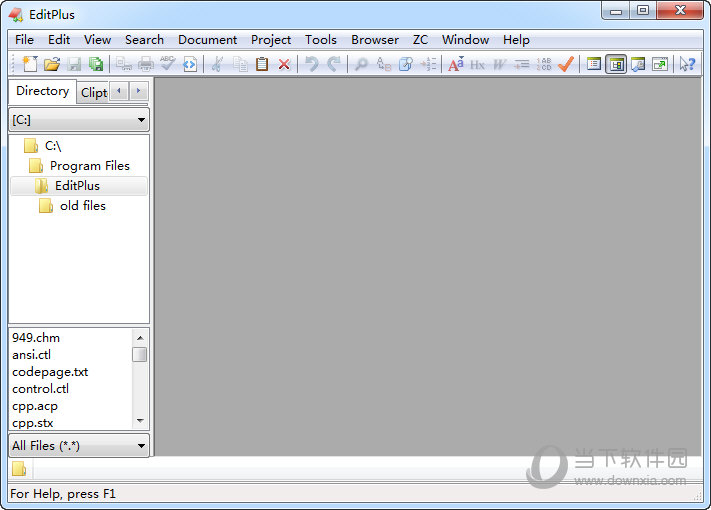
Task: Click the Find in Files icon
Action: (x=406, y=64)
